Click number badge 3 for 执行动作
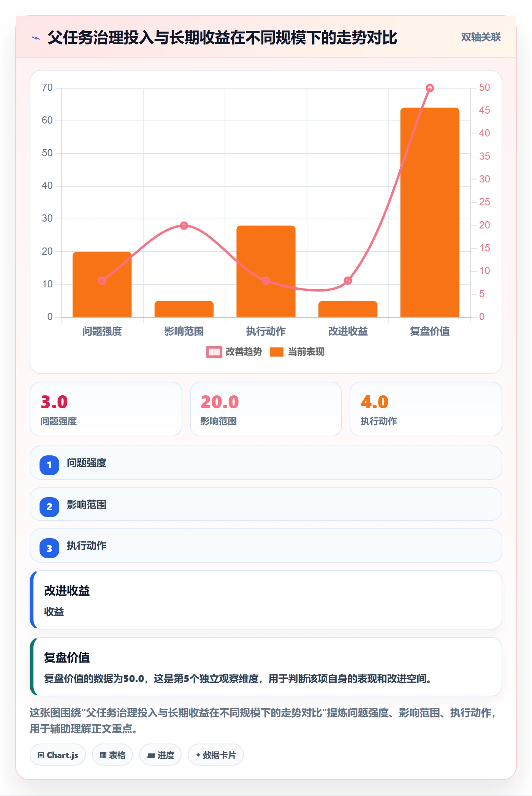Image resolution: width=532 pixels, height=796 pixels. pos(49,548)
